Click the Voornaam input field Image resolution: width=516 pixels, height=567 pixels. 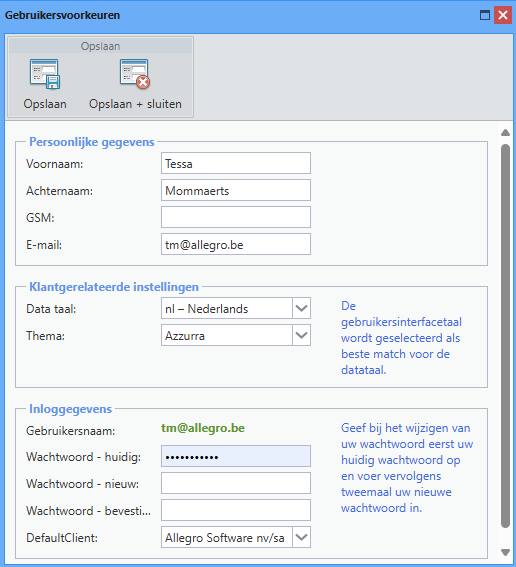(x=236, y=163)
